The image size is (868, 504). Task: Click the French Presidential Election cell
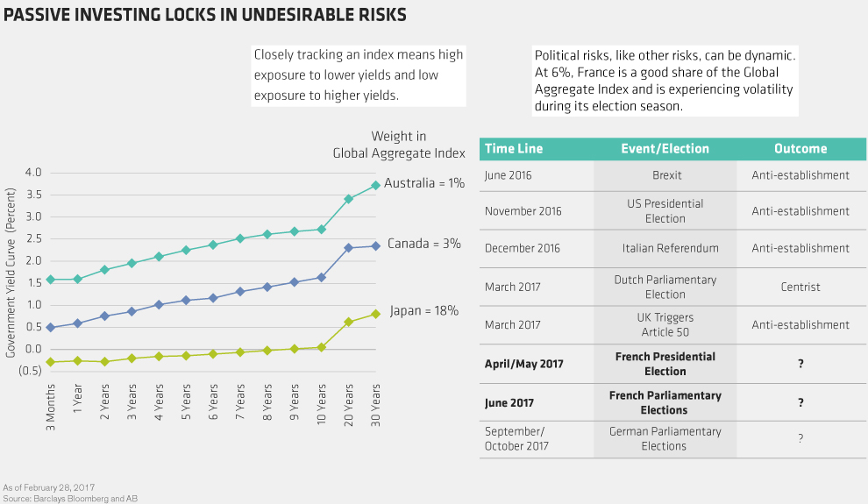(x=665, y=364)
